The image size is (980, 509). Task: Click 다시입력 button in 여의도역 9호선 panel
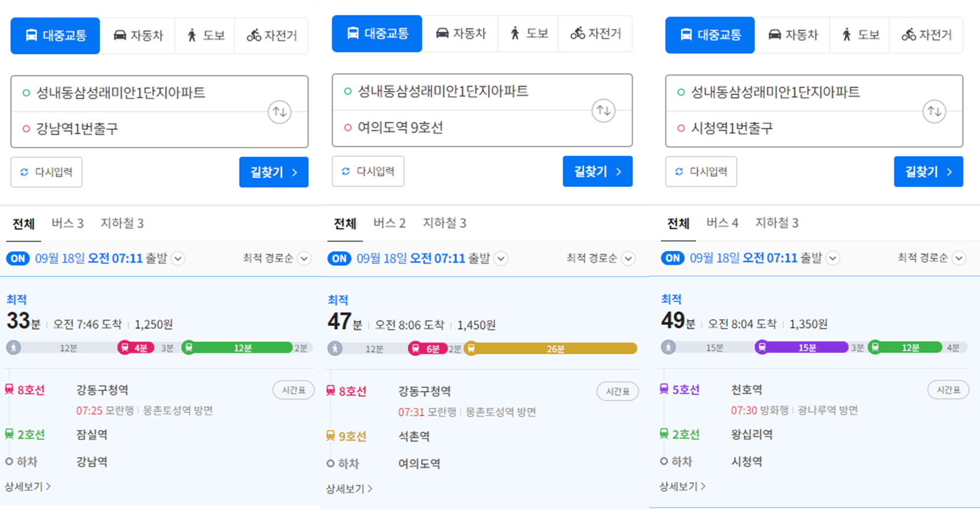(x=368, y=171)
